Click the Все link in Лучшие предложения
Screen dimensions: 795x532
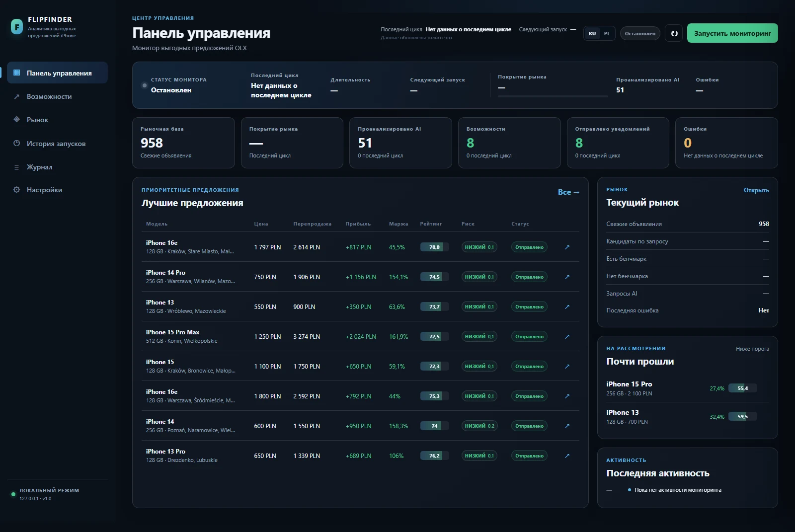[x=568, y=192]
